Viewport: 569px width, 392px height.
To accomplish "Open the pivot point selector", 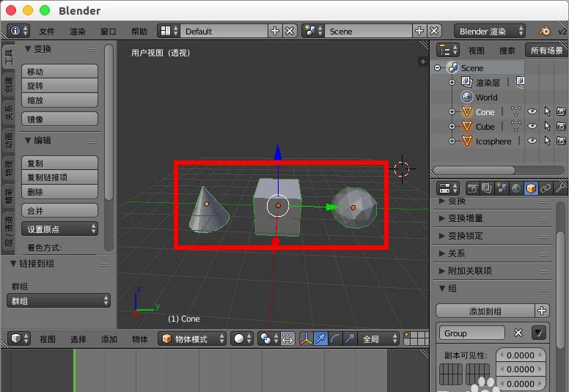I will pyautogui.click(x=268, y=339).
